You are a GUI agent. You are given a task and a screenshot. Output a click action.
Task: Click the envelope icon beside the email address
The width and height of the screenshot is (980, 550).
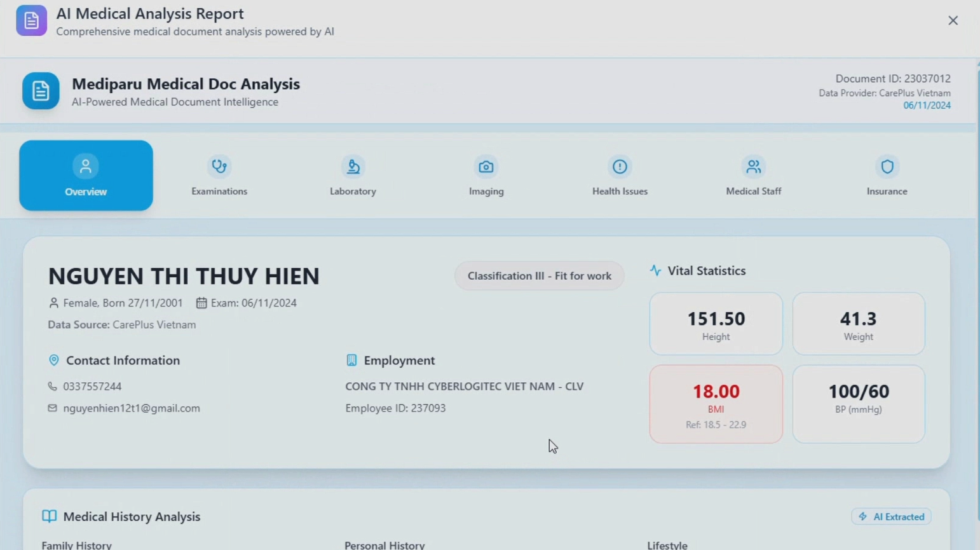click(x=52, y=408)
